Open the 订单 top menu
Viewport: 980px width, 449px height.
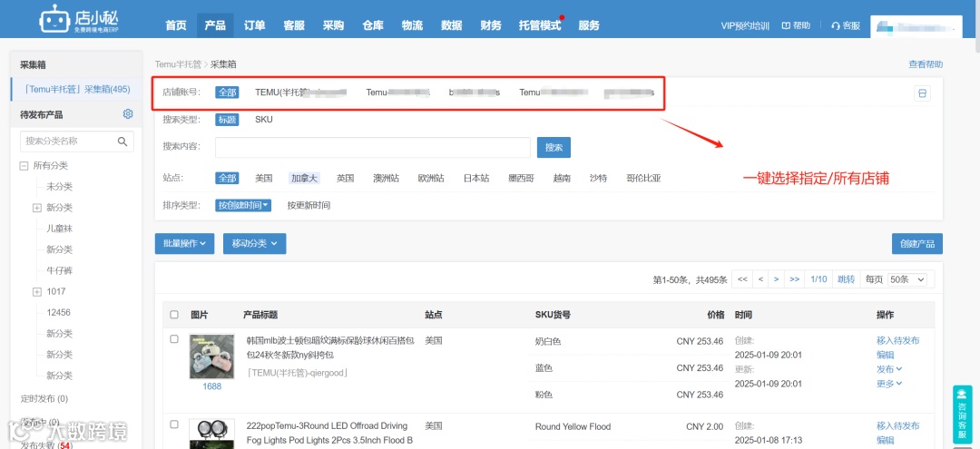pyautogui.click(x=254, y=25)
